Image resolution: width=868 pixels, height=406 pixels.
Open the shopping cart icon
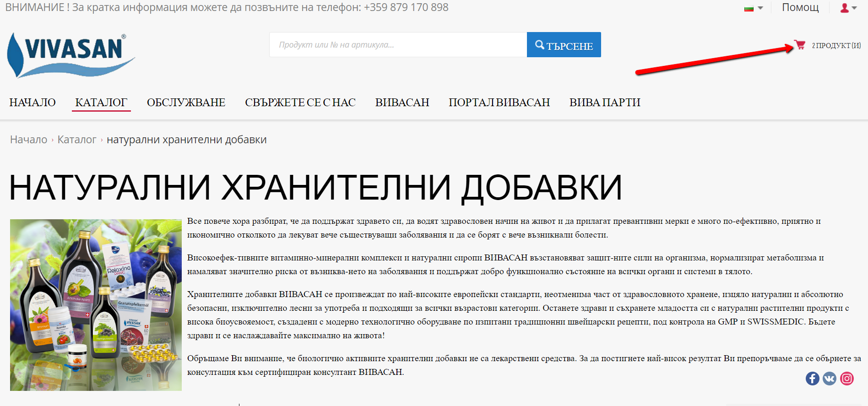tap(800, 45)
